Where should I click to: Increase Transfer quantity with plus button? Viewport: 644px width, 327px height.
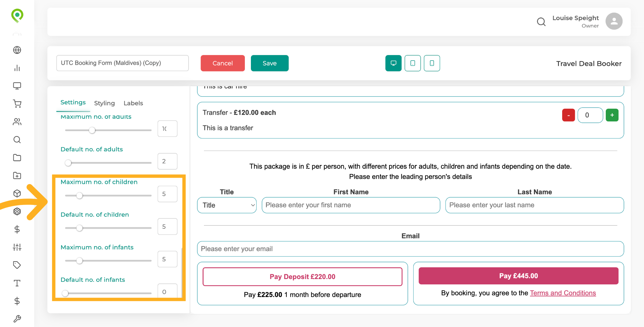[x=612, y=115]
